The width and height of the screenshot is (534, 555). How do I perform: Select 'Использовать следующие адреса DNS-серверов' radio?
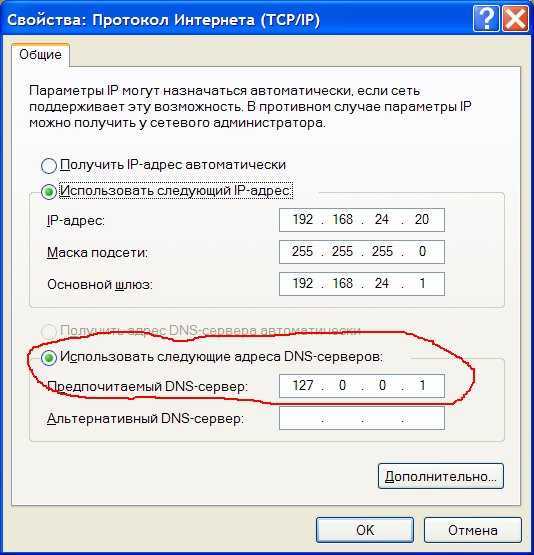pos(48,358)
